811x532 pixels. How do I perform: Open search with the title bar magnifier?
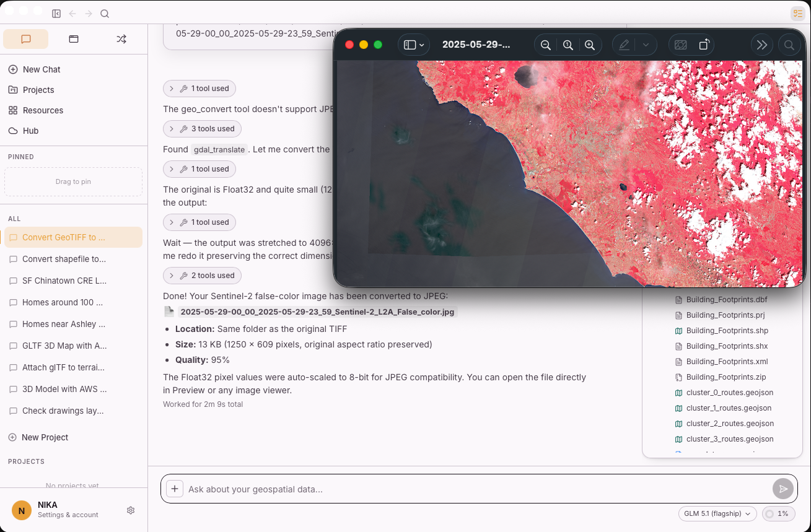click(x=105, y=14)
